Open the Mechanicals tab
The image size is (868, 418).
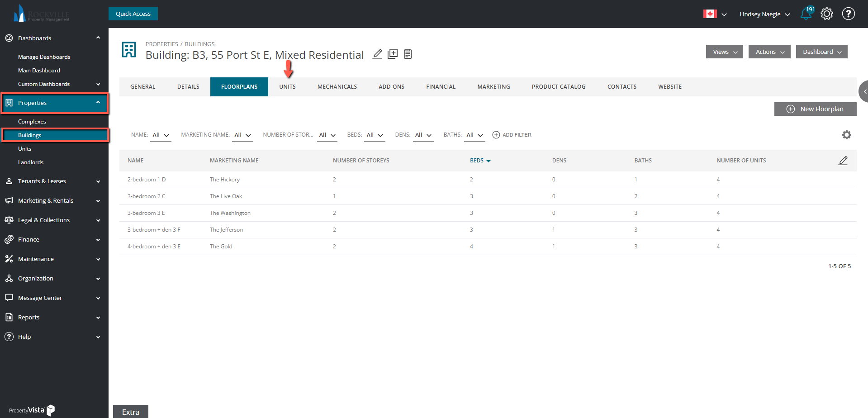337,87
